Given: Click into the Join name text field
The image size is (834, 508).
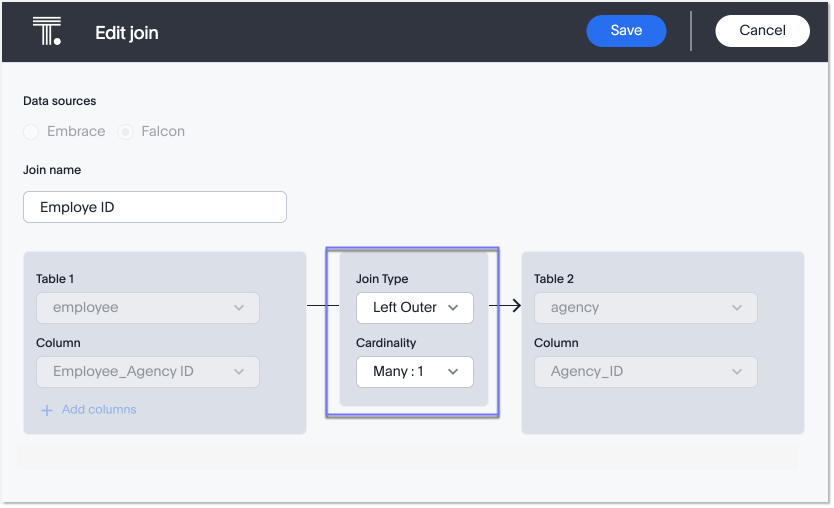Looking at the screenshot, I should 155,207.
